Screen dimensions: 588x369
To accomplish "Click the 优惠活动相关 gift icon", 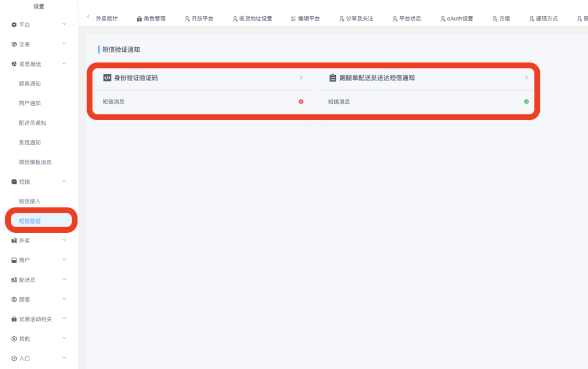I will pyautogui.click(x=14, y=319).
